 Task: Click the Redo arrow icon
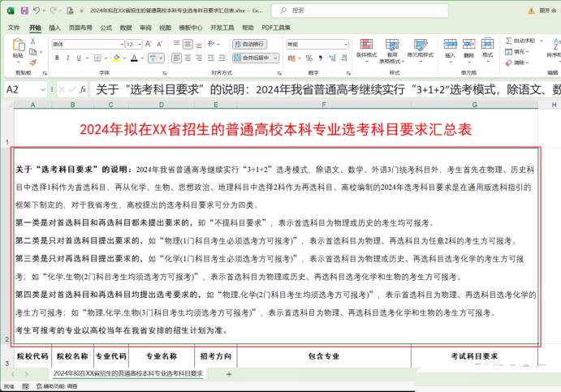point(54,11)
